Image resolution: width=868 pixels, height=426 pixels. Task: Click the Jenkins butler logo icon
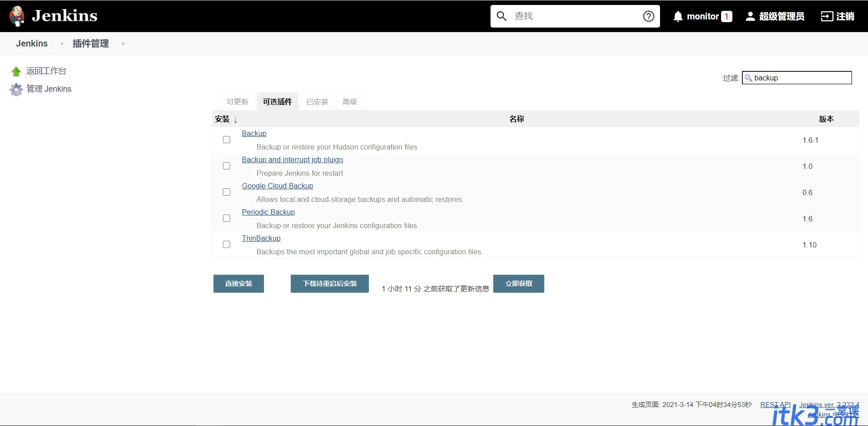pyautogui.click(x=17, y=16)
